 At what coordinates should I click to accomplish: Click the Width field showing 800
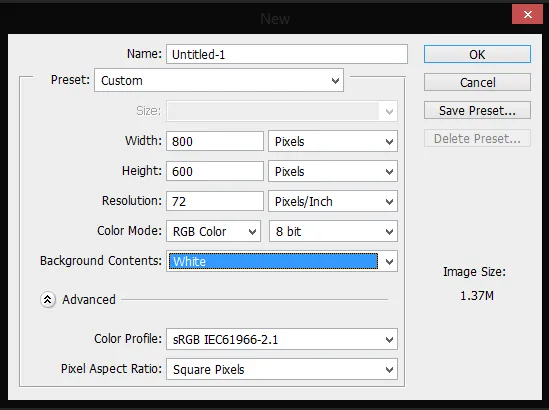(215, 141)
